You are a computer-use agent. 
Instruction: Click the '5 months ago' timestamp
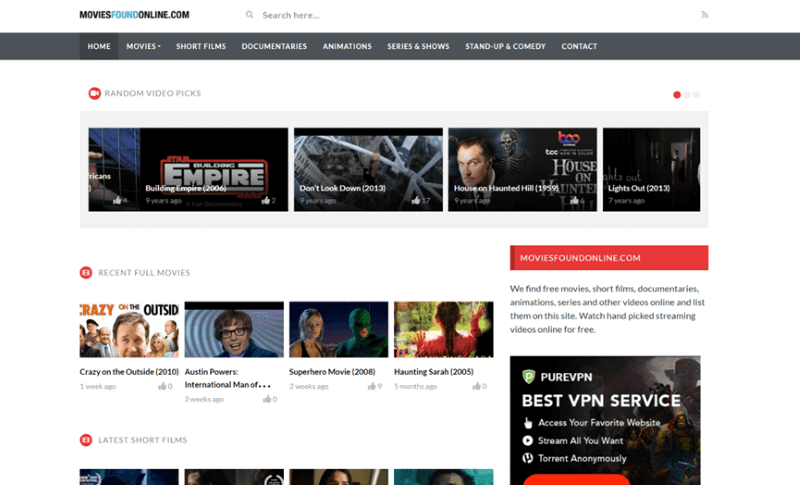coord(415,387)
